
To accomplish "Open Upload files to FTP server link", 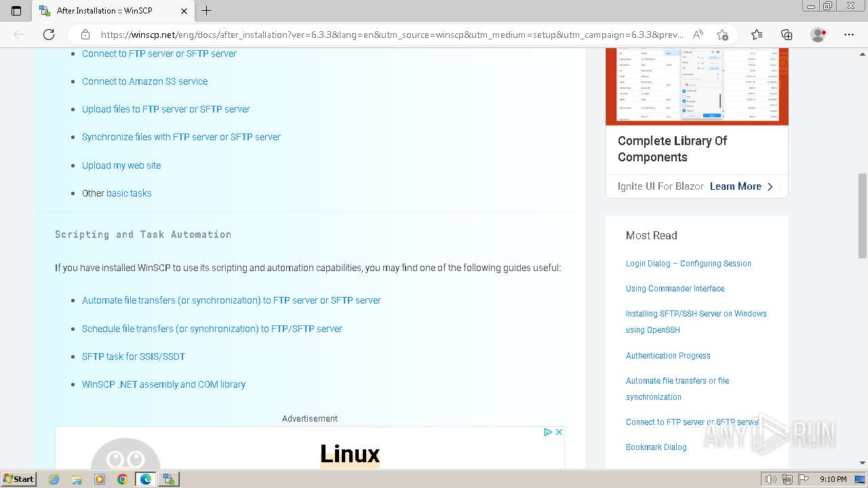I will pyautogui.click(x=166, y=109).
